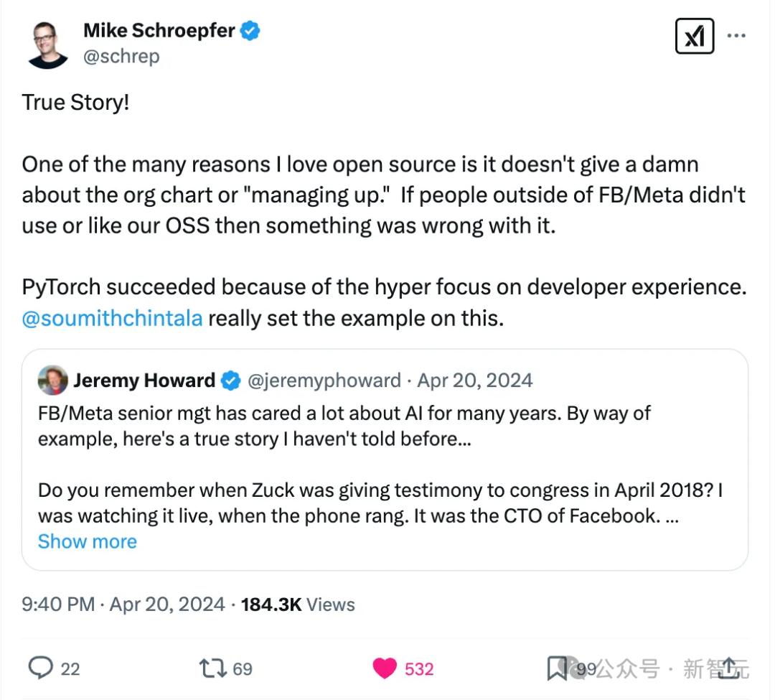The height and width of the screenshot is (700, 775).
Task: Click Mike Schroepfer's verified badge
Action: [250, 31]
